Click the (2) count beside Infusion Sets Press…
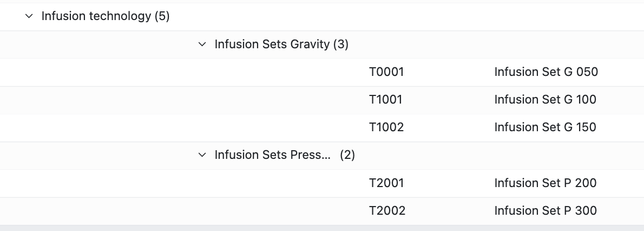 [347, 155]
